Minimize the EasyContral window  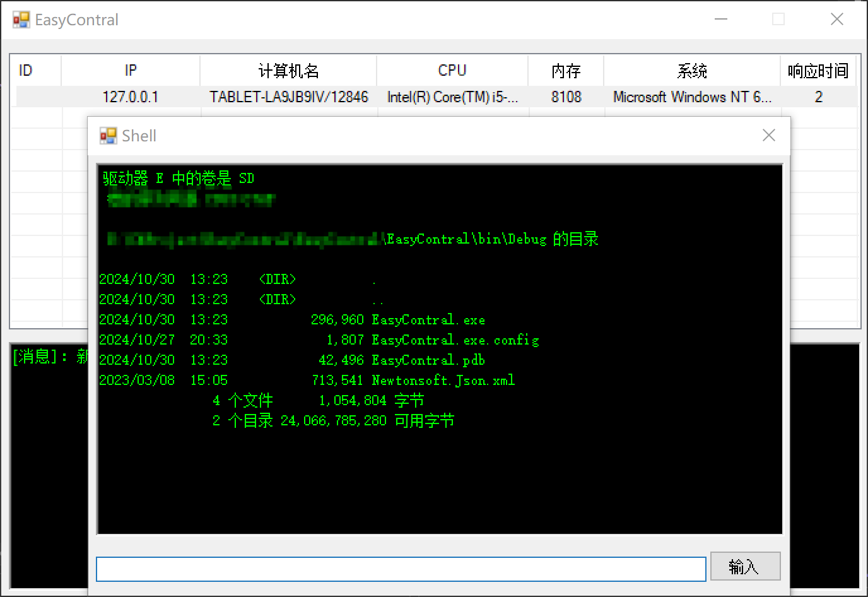tap(721, 19)
